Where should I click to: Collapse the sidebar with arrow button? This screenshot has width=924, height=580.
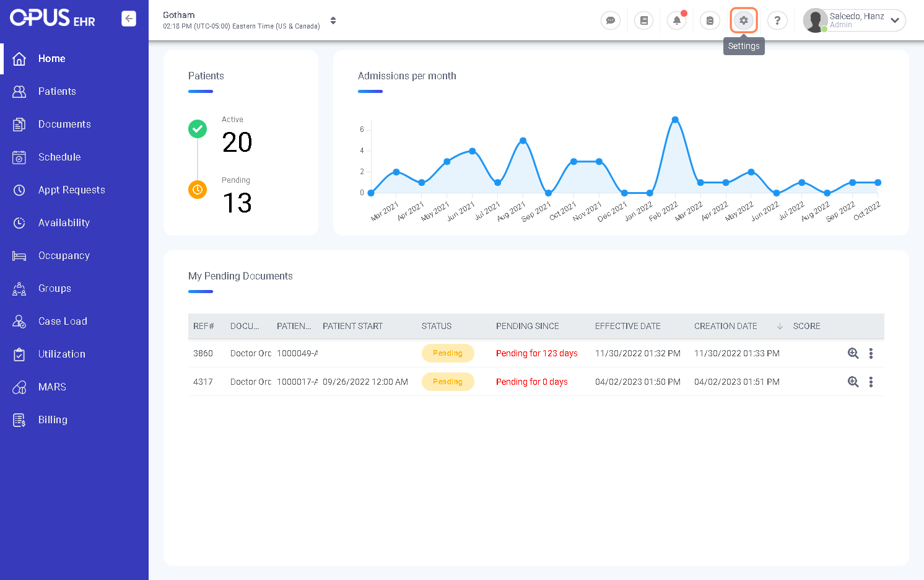pyautogui.click(x=129, y=19)
